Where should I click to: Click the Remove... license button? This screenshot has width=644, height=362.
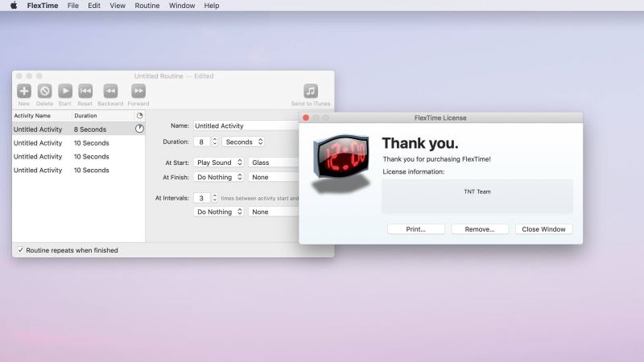[x=480, y=229]
